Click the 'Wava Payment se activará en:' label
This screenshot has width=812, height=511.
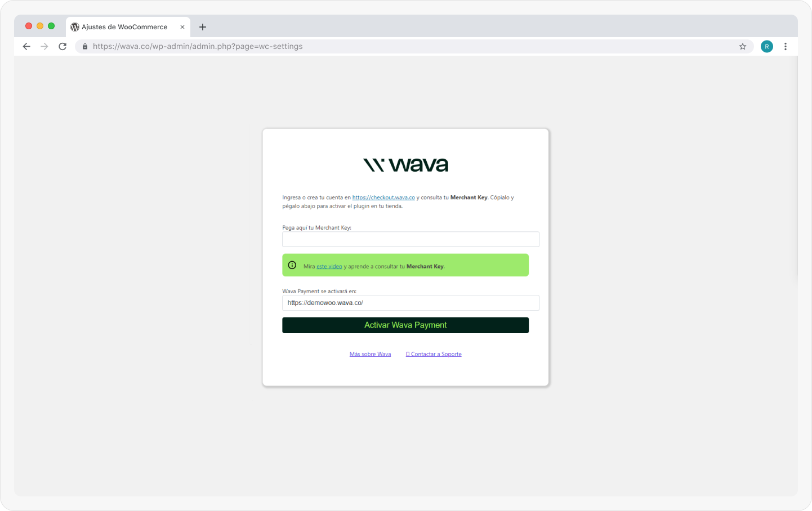click(319, 292)
